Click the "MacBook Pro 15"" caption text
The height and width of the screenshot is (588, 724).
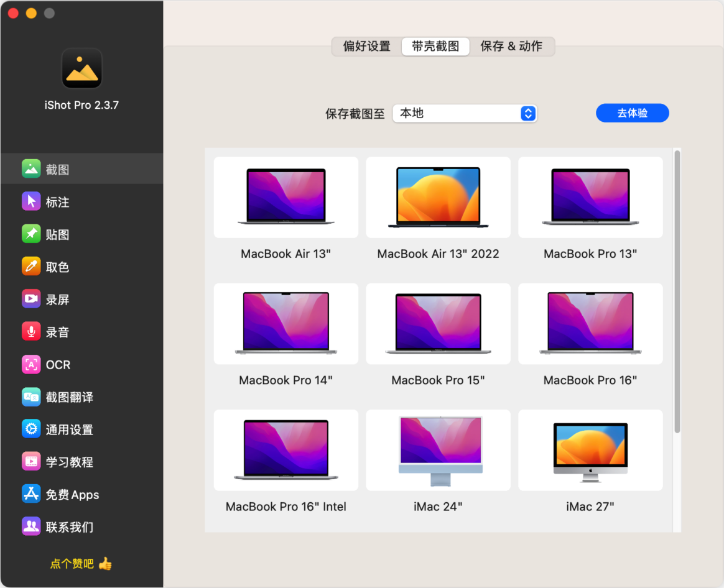pyautogui.click(x=438, y=380)
